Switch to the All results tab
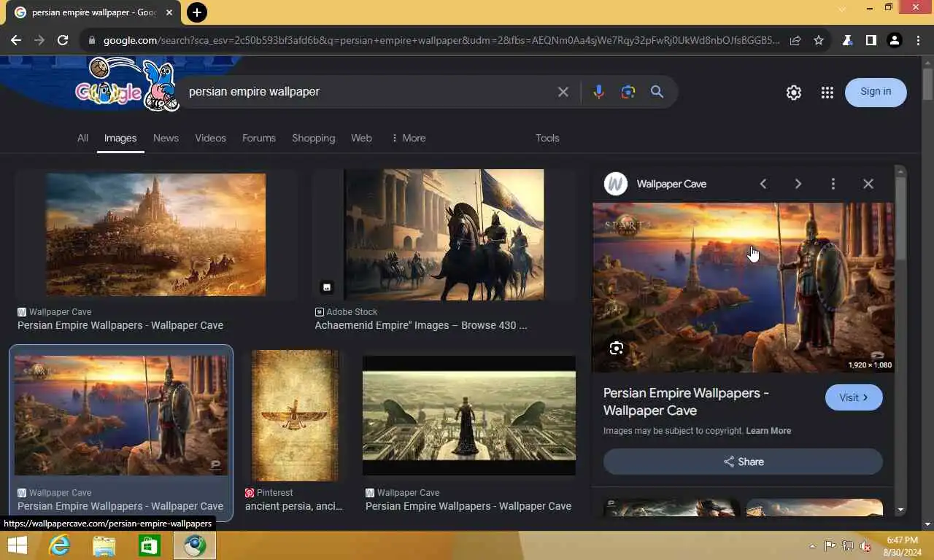Screen dimensions: 934x560 click(82, 138)
